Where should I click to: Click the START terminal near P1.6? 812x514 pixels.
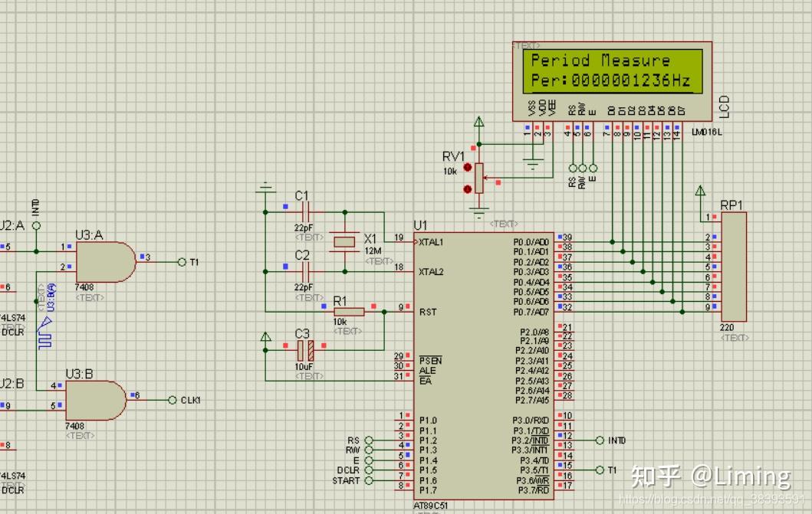click(x=369, y=480)
